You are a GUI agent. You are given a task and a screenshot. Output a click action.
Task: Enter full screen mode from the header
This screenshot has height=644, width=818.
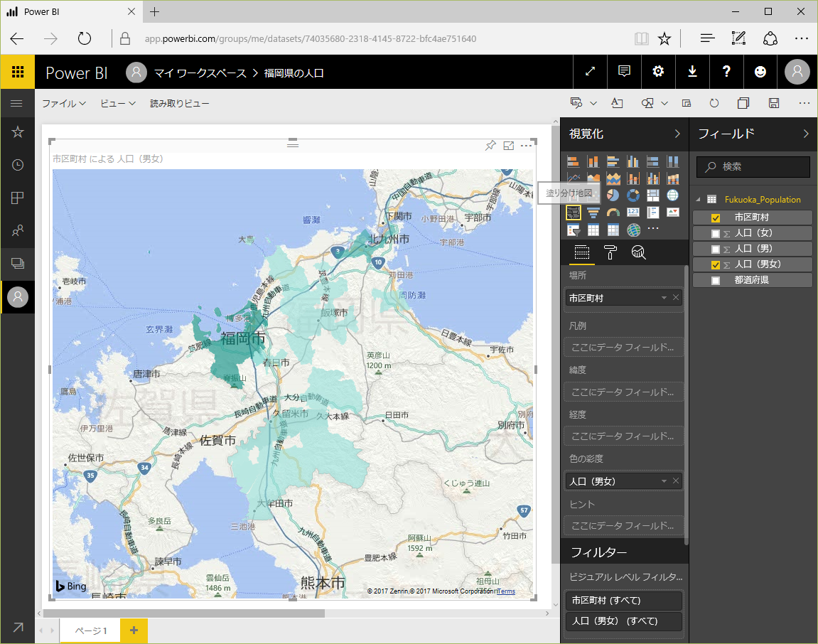click(x=590, y=72)
